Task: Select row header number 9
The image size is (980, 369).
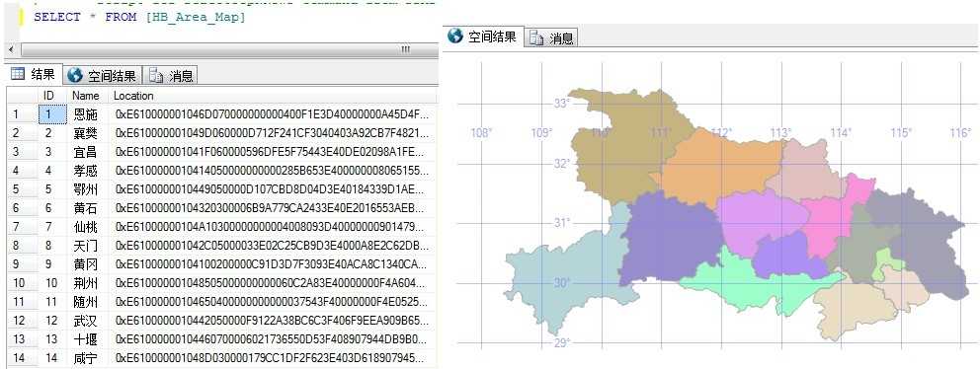Action: [22, 264]
